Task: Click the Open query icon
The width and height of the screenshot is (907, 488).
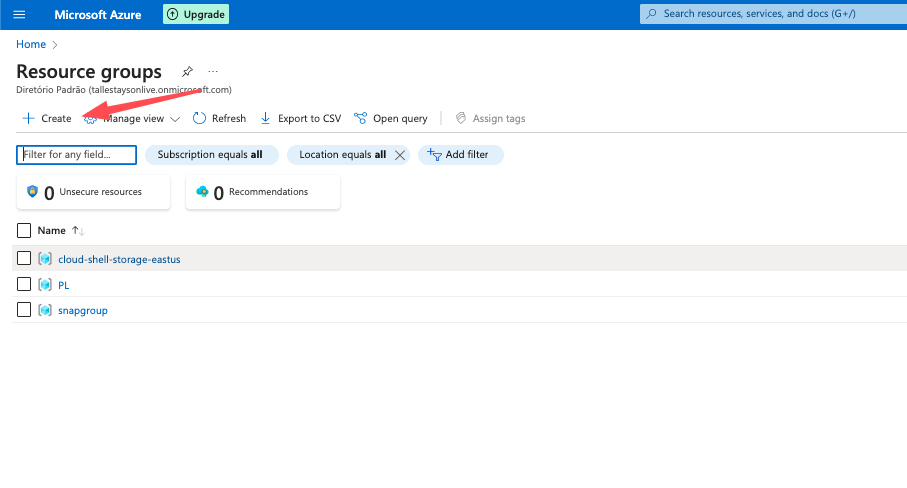Action: point(360,118)
